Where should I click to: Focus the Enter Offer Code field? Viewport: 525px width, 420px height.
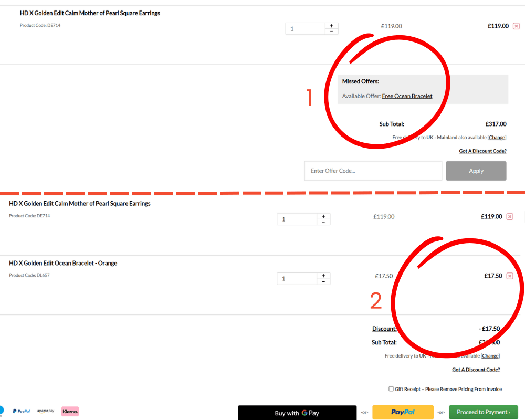pyautogui.click(x=373, y=171)
